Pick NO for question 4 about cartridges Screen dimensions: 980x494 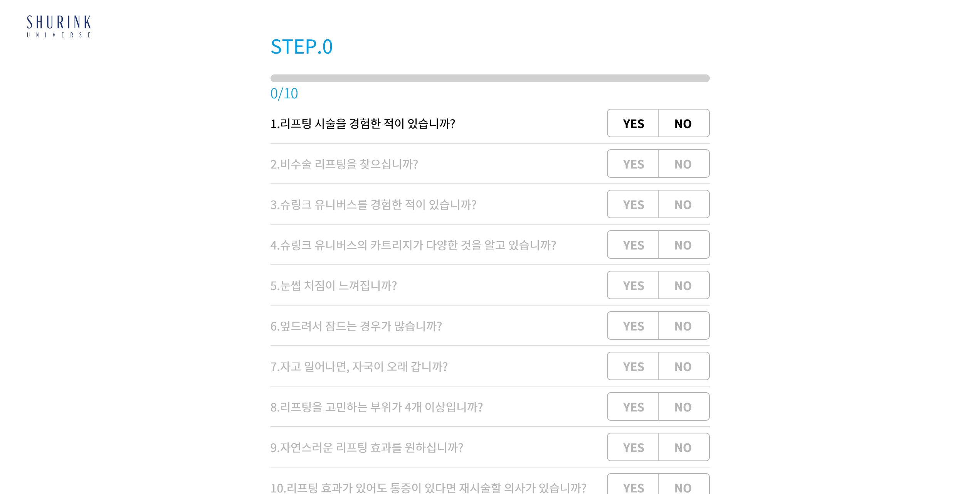683,245
